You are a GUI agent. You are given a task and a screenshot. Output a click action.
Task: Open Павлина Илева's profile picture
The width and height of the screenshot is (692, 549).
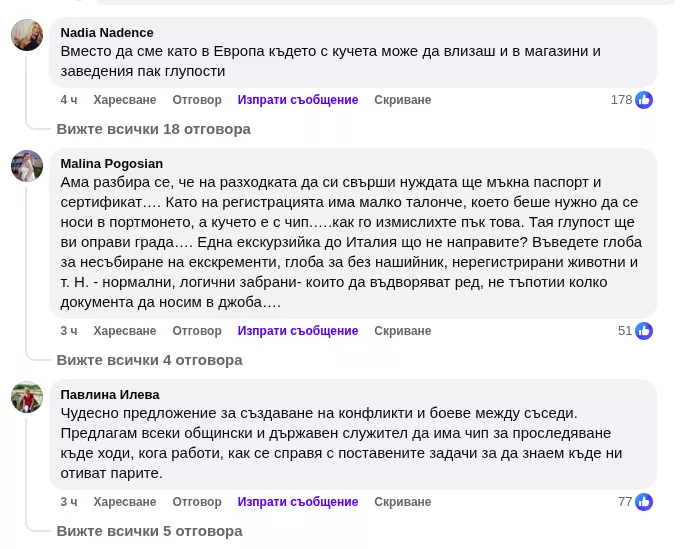tap(27, 397)
